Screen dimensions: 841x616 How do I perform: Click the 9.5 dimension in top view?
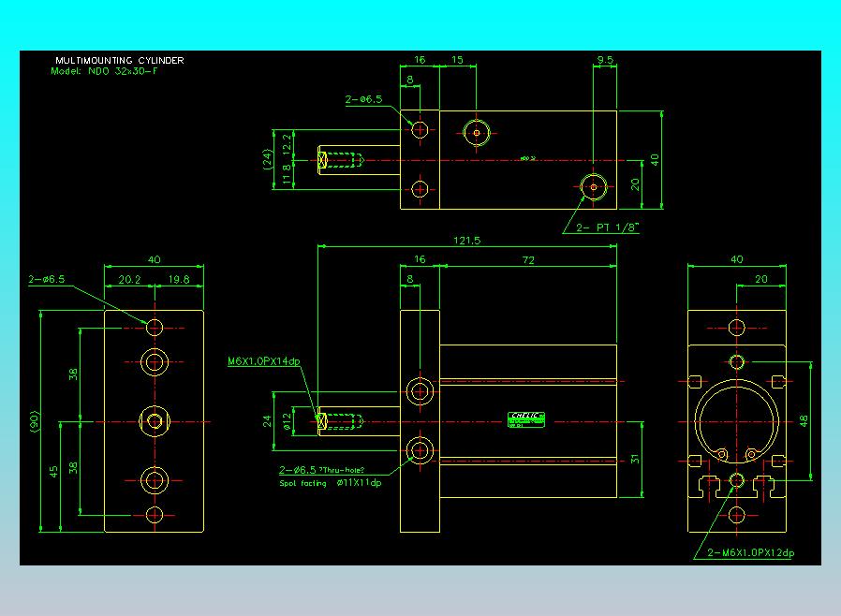(x=605, y=60)
